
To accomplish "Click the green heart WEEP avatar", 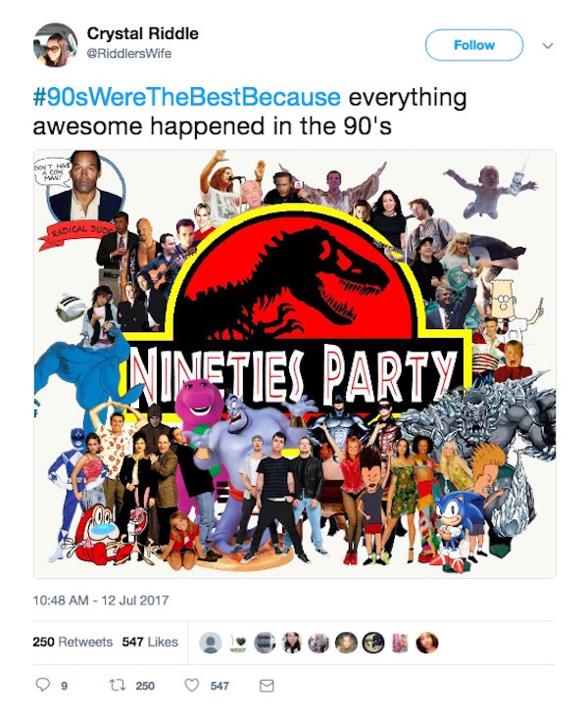I will [237, 643].
